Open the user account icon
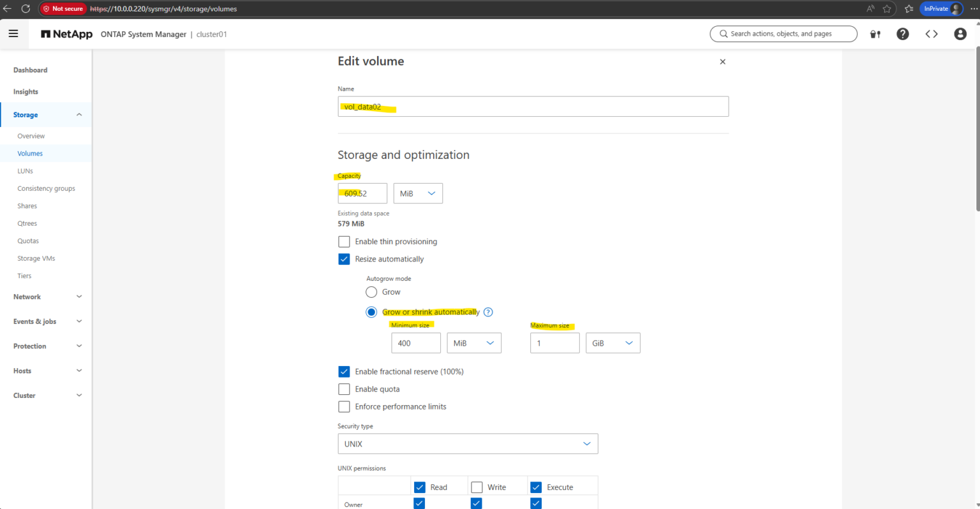980x509 pixels. coord(960,34)
